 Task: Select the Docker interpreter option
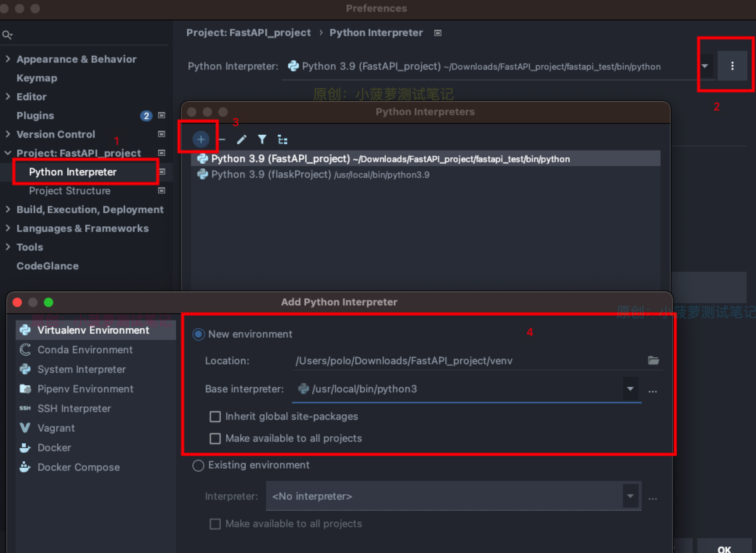(x=95, y=448)
